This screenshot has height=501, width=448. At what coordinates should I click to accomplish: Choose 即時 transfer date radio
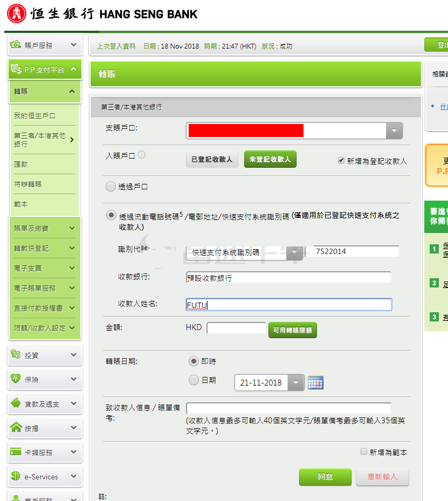194,361
